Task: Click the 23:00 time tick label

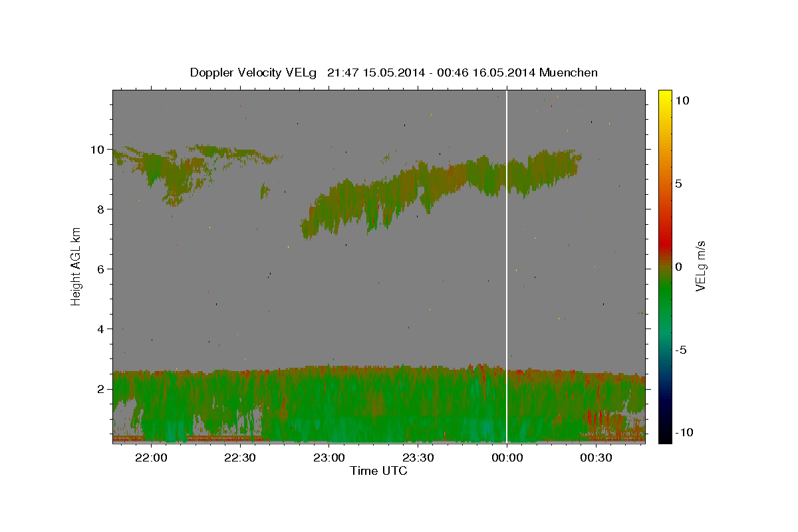Action: pos(329,458)
